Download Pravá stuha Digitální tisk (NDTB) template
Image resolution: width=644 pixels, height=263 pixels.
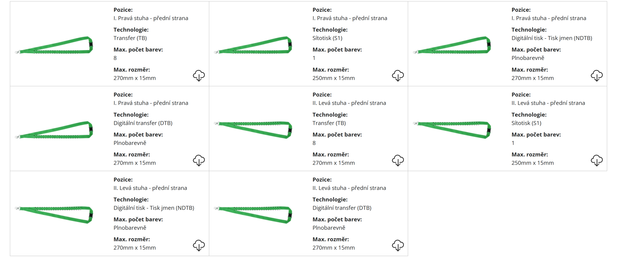pos(597,76)
